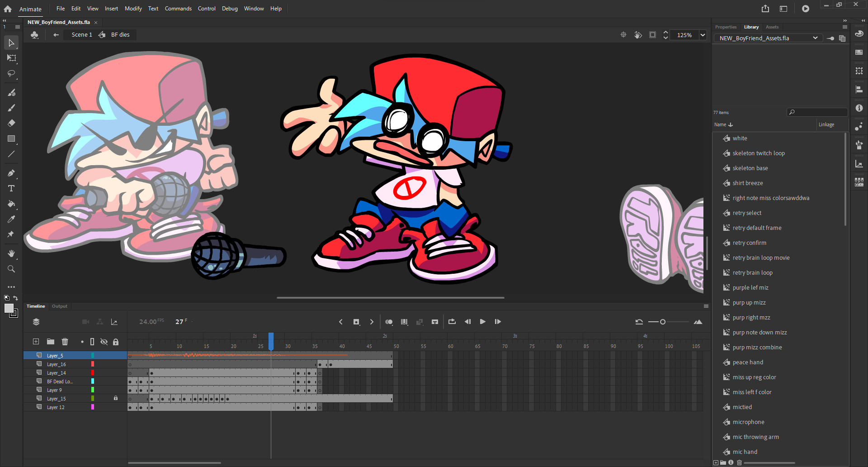This screenshot has width=868, height=467.
Task: Choose the Eraser tool
Action: (x=11, y=123)
